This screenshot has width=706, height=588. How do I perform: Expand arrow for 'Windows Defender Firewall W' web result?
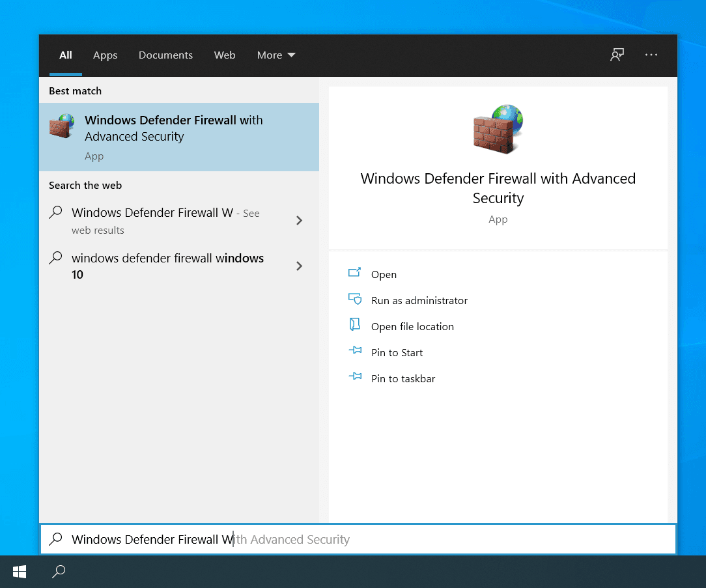pos(299,221)
